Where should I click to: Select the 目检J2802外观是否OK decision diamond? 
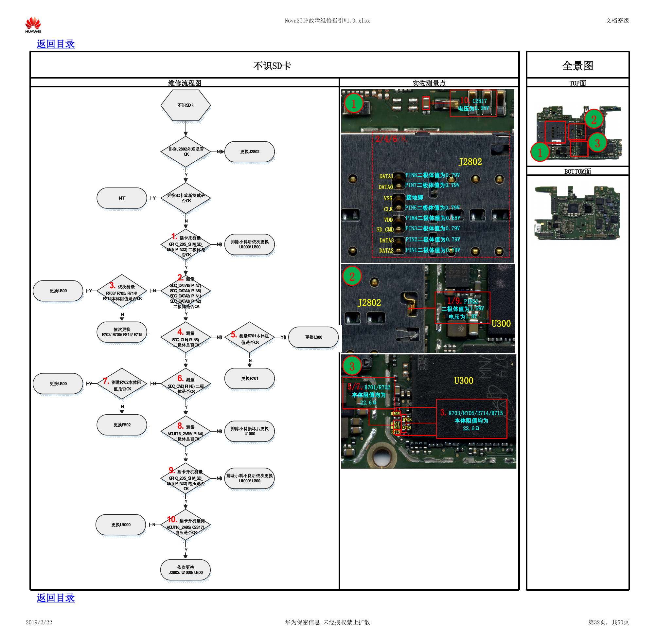tap(186, 152)
